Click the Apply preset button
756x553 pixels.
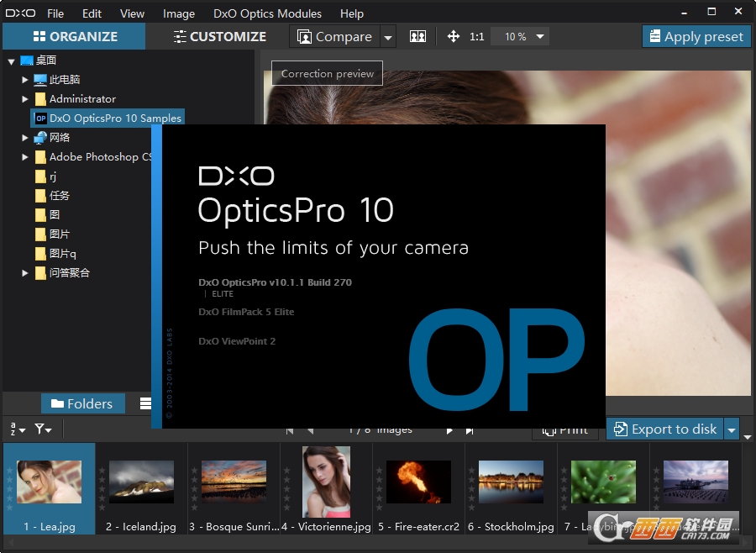(696, 37)
